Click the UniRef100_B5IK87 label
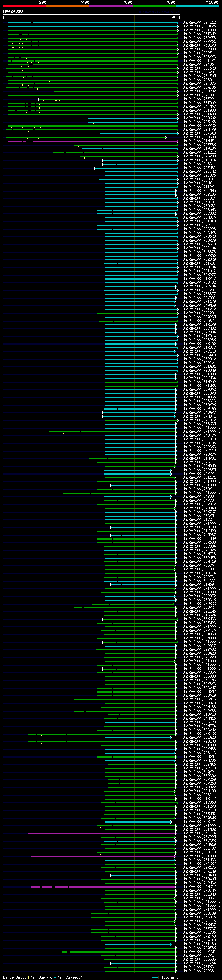The image size is (222, 980). pos(199,263)
